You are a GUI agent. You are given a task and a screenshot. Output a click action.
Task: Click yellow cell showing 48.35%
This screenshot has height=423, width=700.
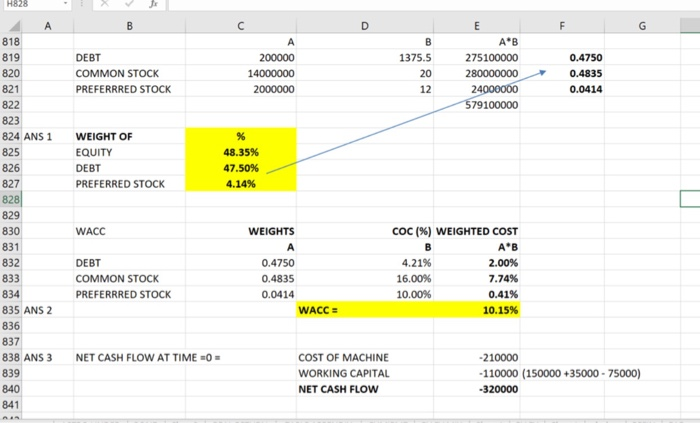coord(241,152)
